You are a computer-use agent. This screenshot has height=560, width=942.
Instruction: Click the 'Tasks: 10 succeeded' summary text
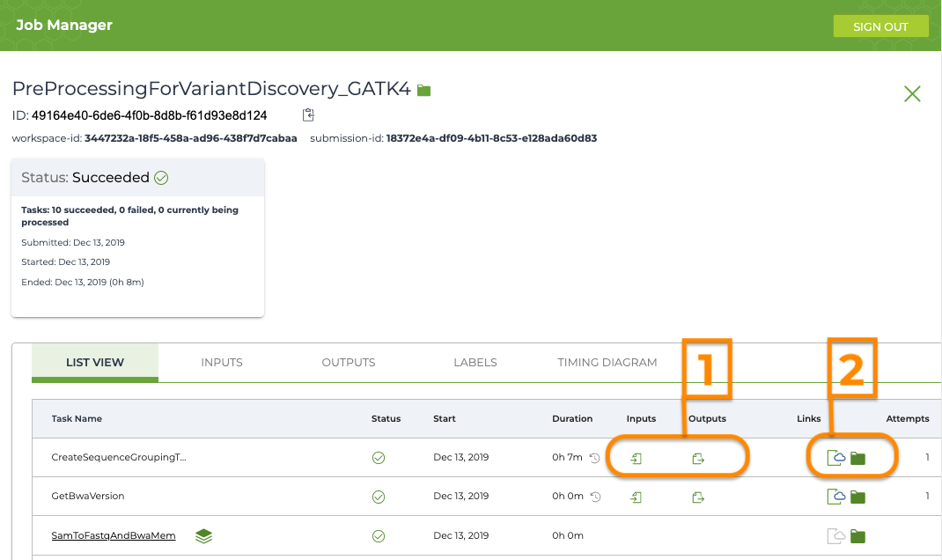point(129,216)
